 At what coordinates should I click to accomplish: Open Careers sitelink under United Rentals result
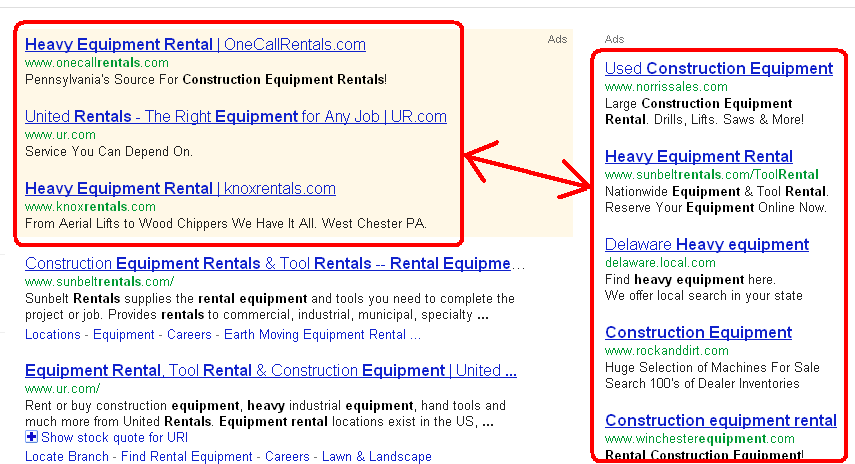287,456
